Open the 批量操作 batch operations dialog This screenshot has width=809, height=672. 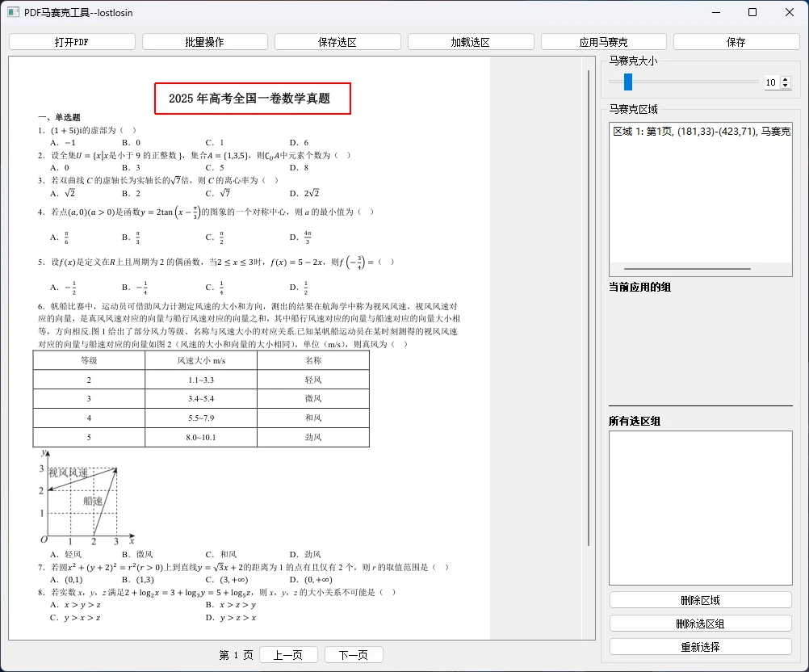204,41
